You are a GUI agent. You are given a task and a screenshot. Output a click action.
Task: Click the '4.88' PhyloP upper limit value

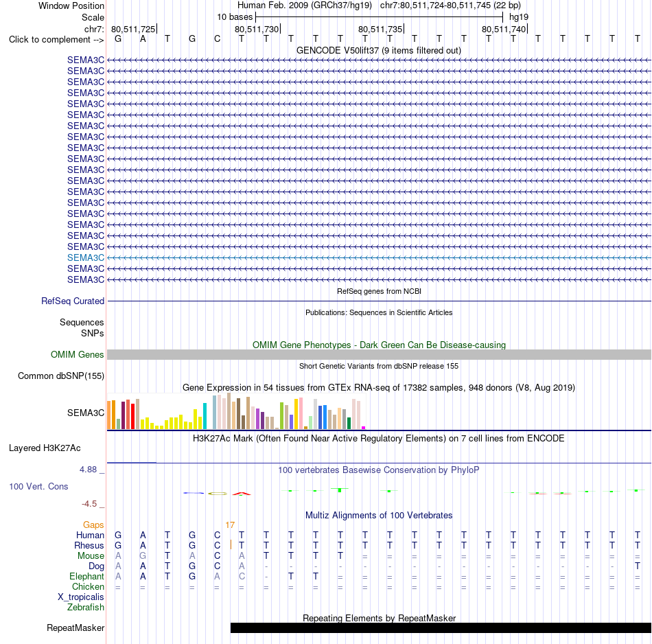tap(88, 470)
